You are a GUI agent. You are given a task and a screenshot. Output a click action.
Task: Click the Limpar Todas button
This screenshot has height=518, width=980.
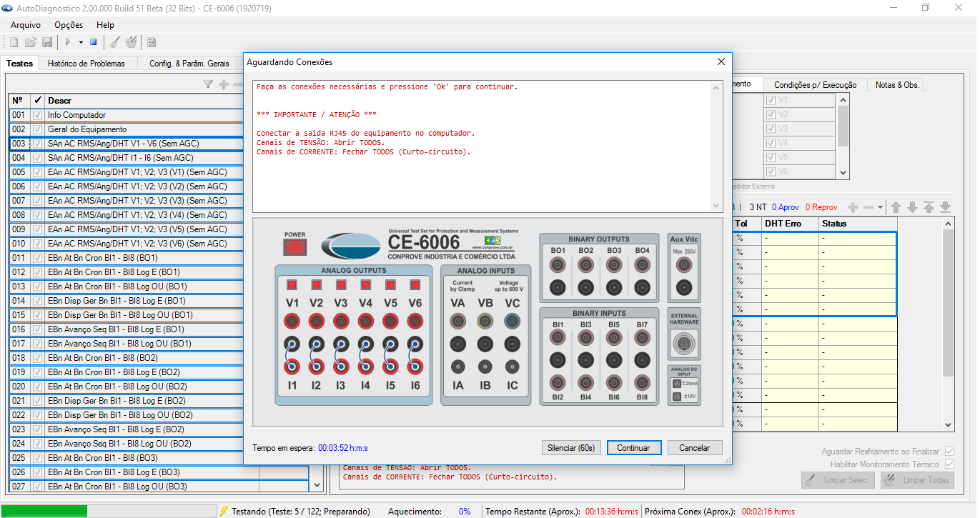click(917, 480)
